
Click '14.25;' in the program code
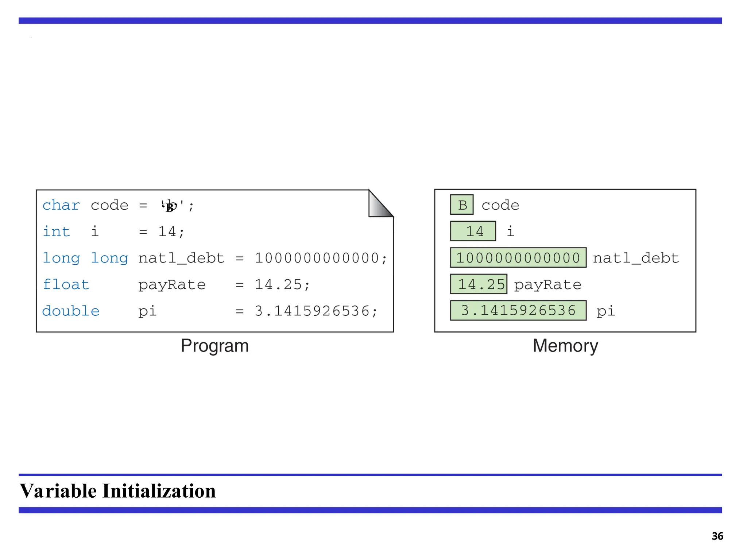pyautogui.click(x=282, y=285)
